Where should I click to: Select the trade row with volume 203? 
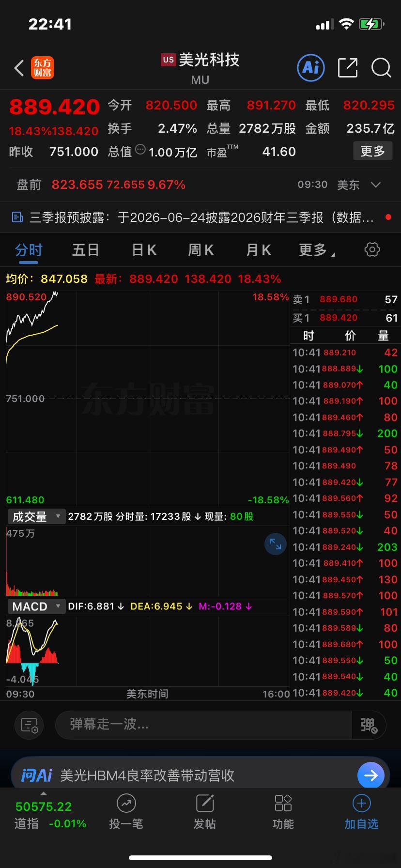coord(345,547)
